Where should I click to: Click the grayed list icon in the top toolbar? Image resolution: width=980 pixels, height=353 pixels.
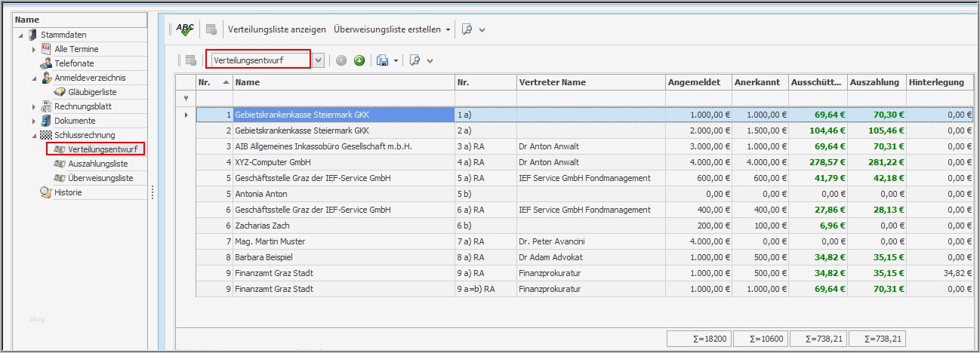coord(211,30)
